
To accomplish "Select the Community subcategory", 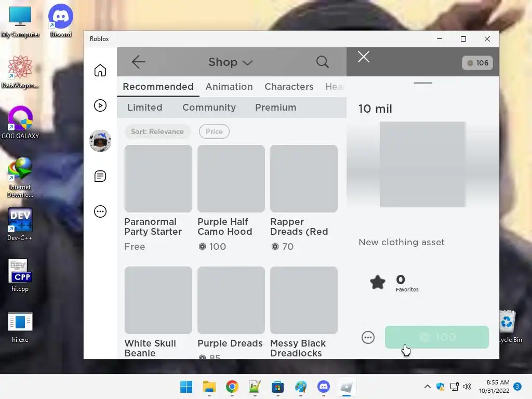I will point(209,108).
